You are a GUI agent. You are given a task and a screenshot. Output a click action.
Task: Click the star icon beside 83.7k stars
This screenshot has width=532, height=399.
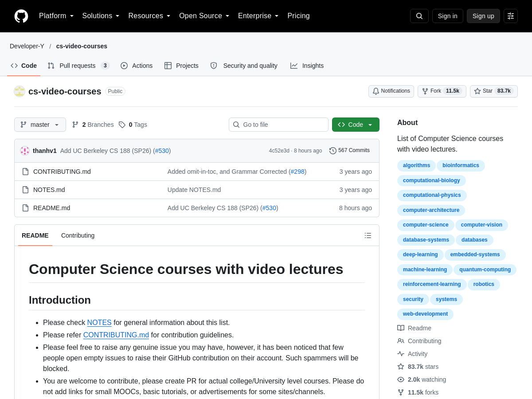pyautogui.click(x=401, y=367)
